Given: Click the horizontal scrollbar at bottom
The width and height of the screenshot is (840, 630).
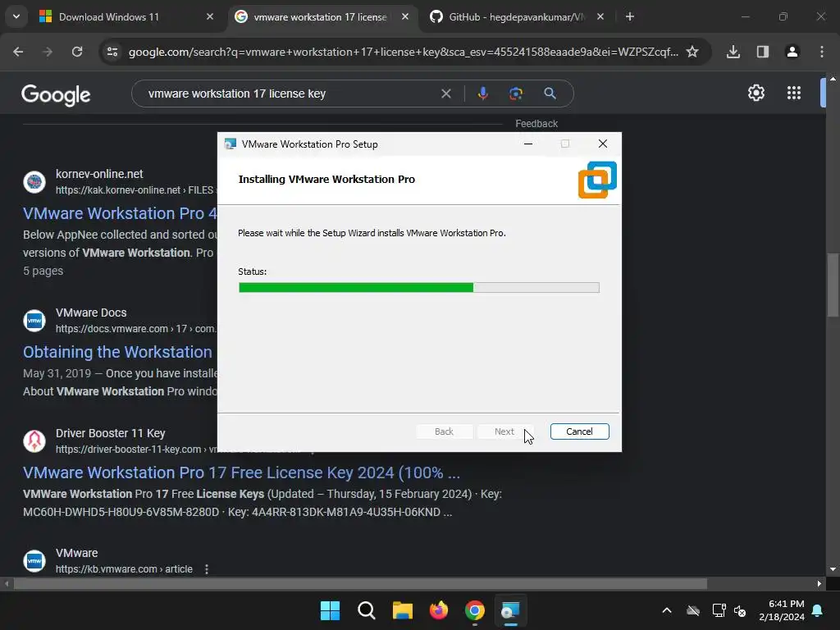Looking at the screenshot, I should (x=360, y=583).
